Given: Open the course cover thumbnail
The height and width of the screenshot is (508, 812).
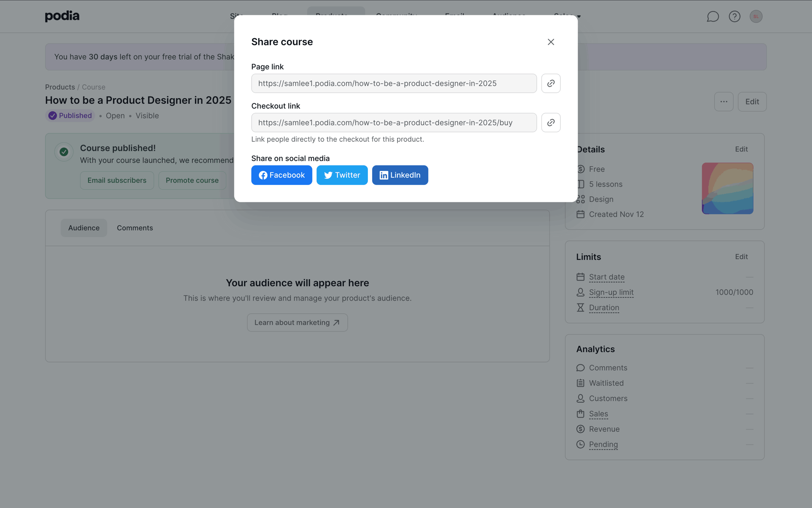Looking at the screenshot, I should (x=727, y=188).
